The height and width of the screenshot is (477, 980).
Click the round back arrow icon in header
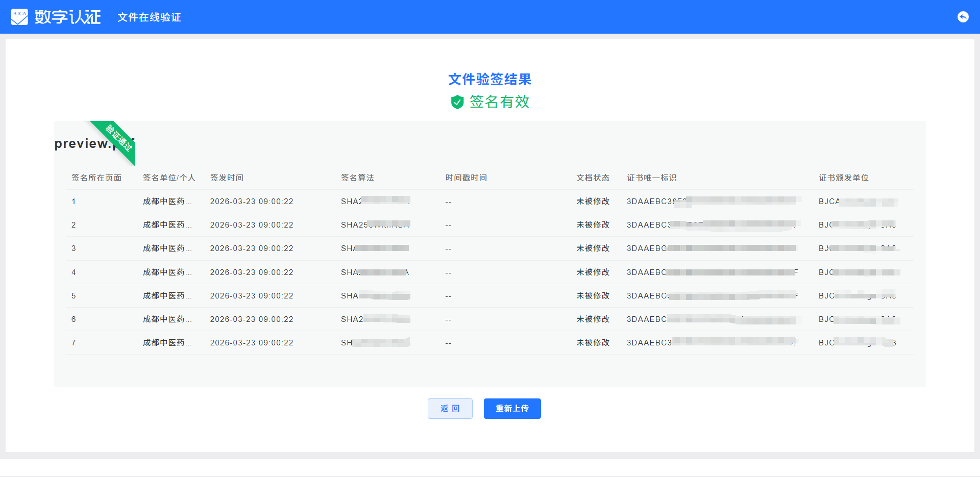(963, 17)
